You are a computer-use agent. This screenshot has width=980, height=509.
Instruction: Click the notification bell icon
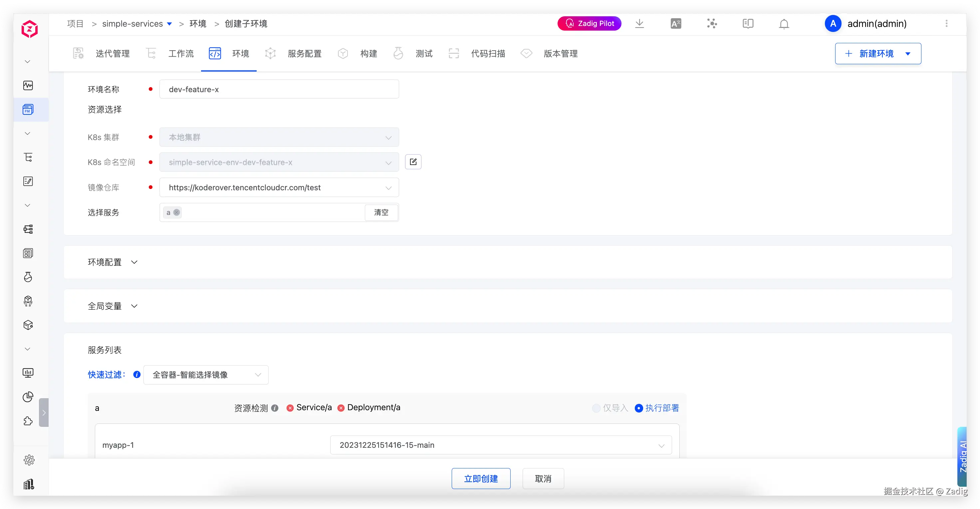coord(784,24)
